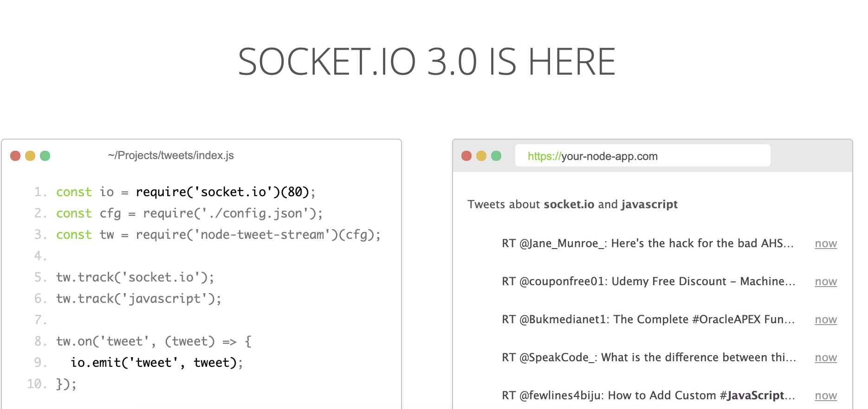The width and height of the screenshot is (868, 409).
Task: Select the Bukmedianet1 OracleAPEX tweet
Action: tap(648, 320)
